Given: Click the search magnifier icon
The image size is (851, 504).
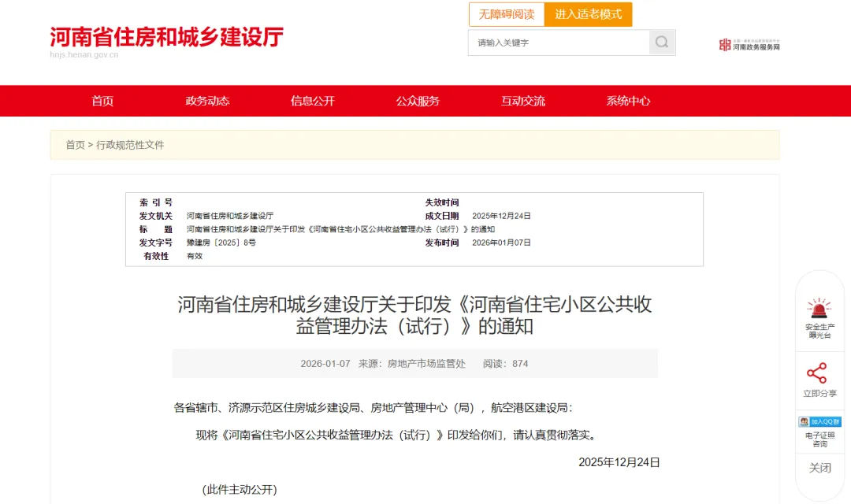Looking at the screenshot, I should [x=662, y=43].
